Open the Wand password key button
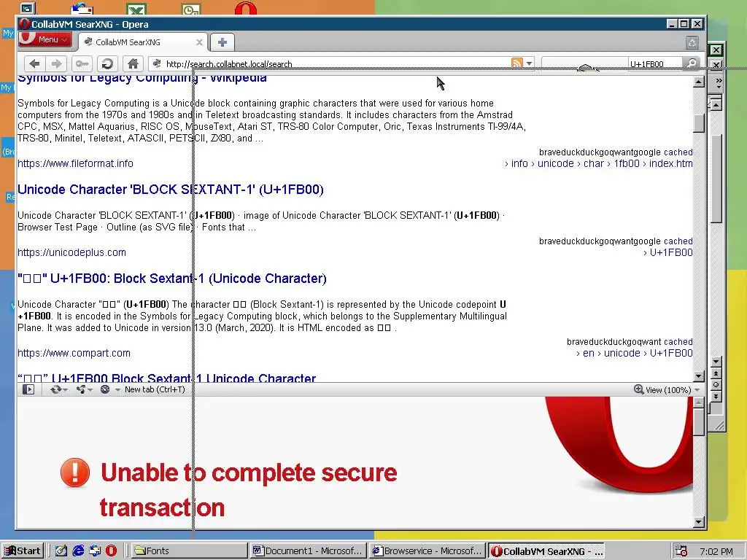747x560 pixels. pyautogui.click(x=82, y=63)
